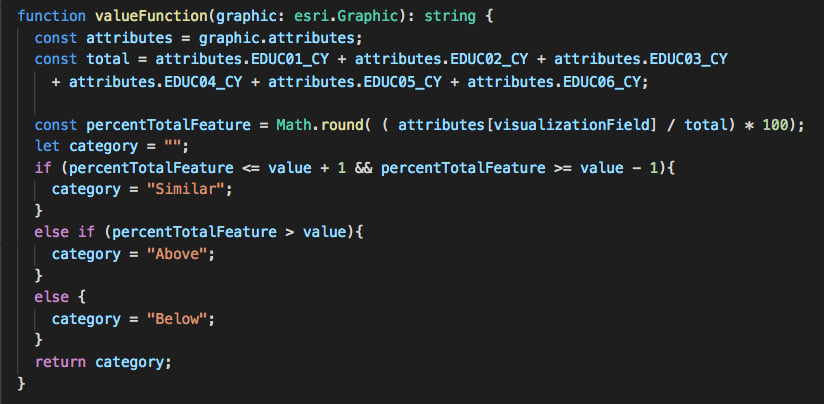Click the function keyword on the first line

coord(52,17)
